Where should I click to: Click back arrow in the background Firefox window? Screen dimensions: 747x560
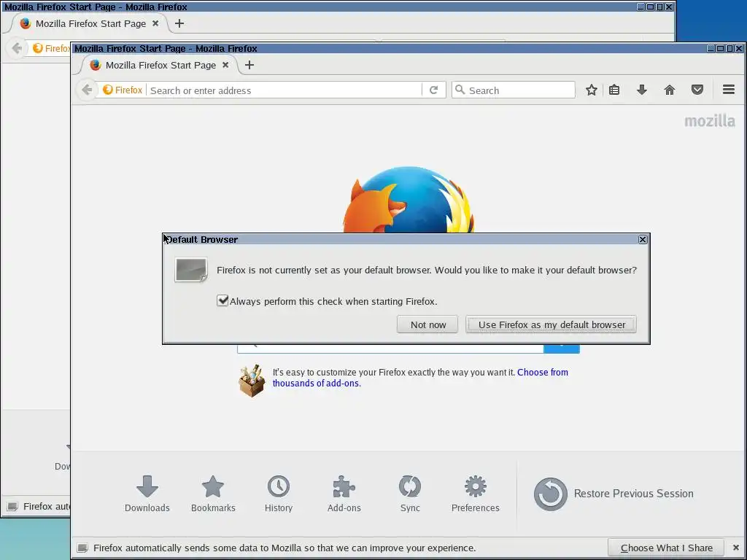pyautogui.click(x=17, y=48)
